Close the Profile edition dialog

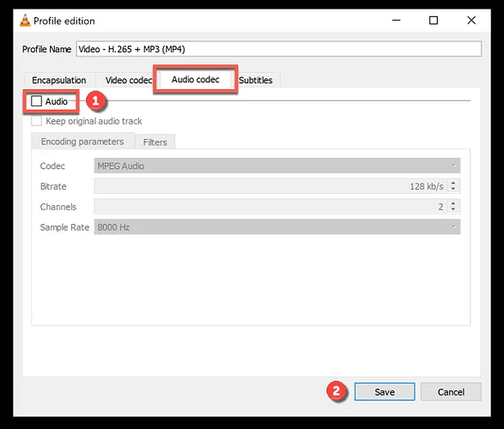tap(471, 21)
